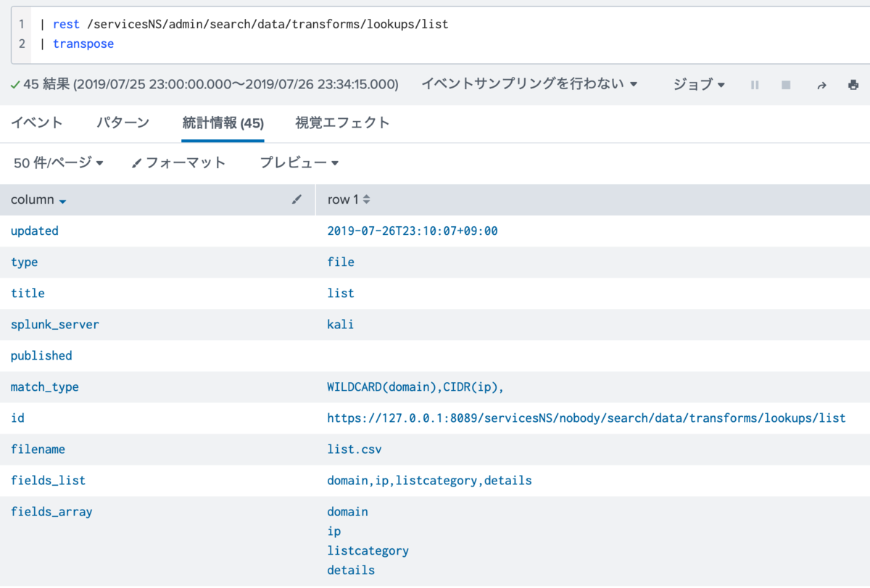Stop the search job
This screenshot has width=870, height=588.
[x=786, y=85]
